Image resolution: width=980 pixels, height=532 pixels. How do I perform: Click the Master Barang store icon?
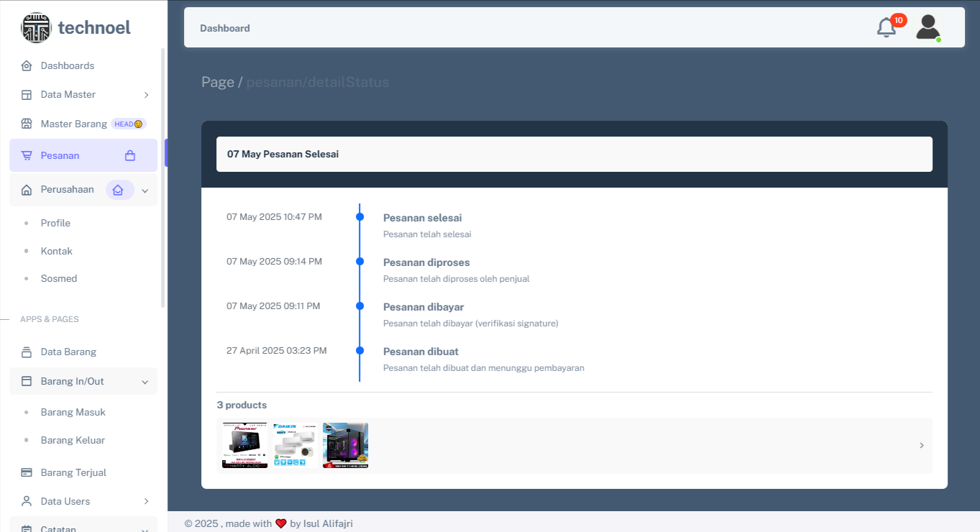pyautogui.click(x=27, y=124)
